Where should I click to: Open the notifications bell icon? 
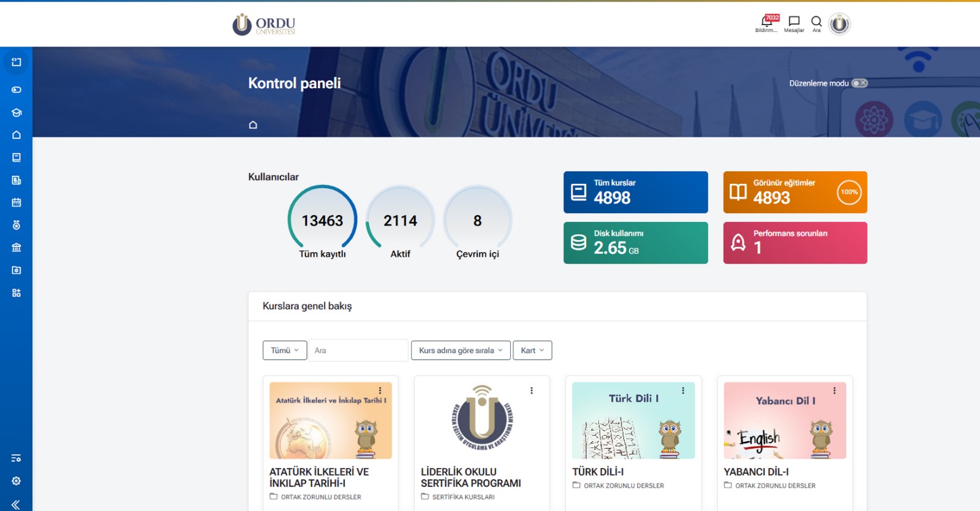point(766,22)
